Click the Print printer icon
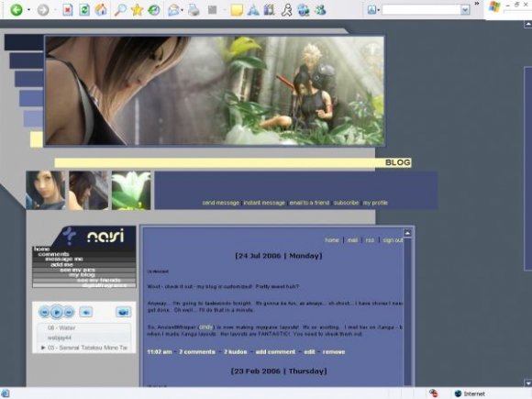 [194, 10]
